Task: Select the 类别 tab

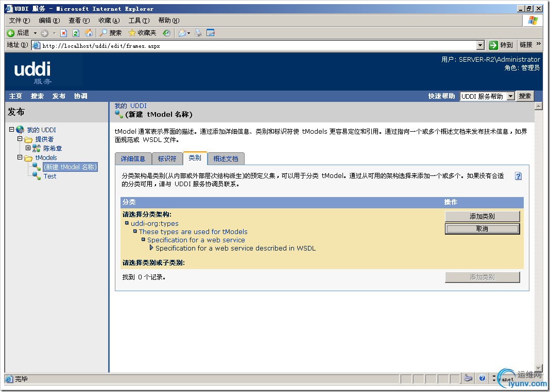Action: [195, 158]
